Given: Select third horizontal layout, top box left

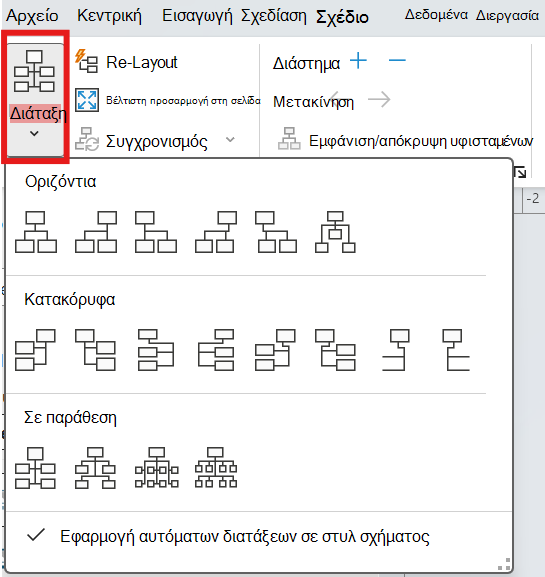Looking at the screenshot, I should coord(156,232).
